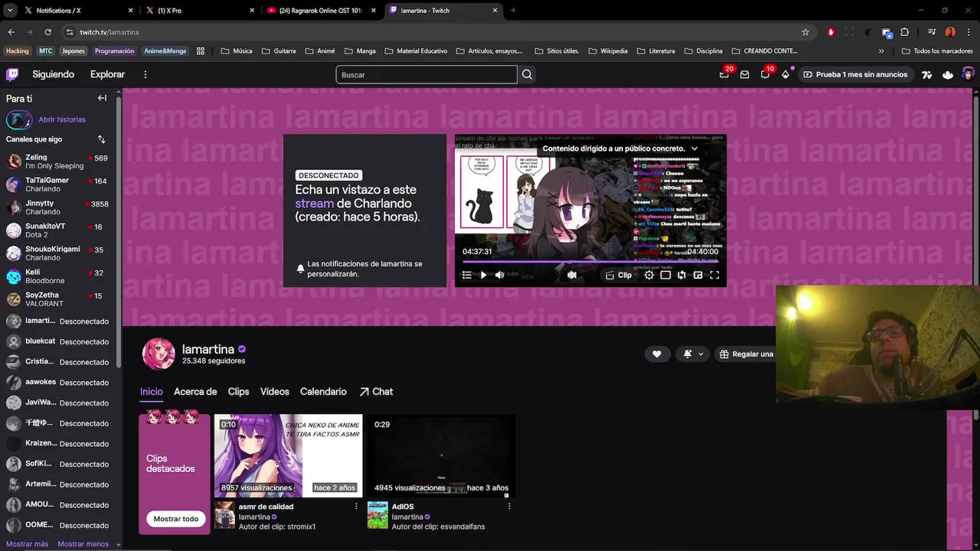Toggle the heart follow button for lamartina
This screenshot has height=551, width=980.
pos(657,354)
